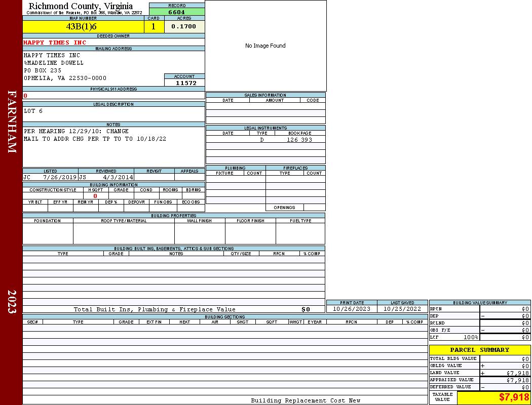
Task: Click the yellow Parcel Summary header
Action: (479, 350)
